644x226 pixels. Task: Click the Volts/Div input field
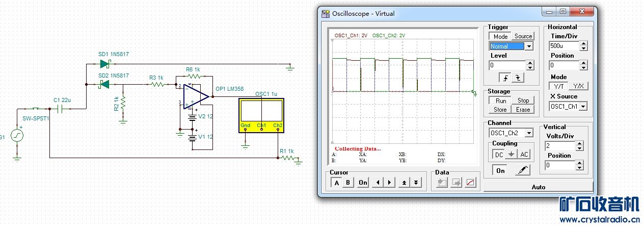pyautogui.click(x=559, y=146)
